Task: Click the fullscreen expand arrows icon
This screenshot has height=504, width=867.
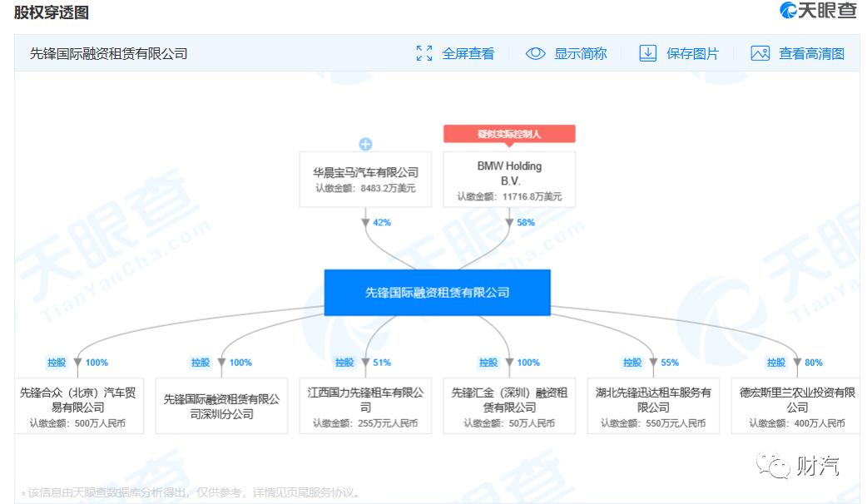Action: pos(424,52)
